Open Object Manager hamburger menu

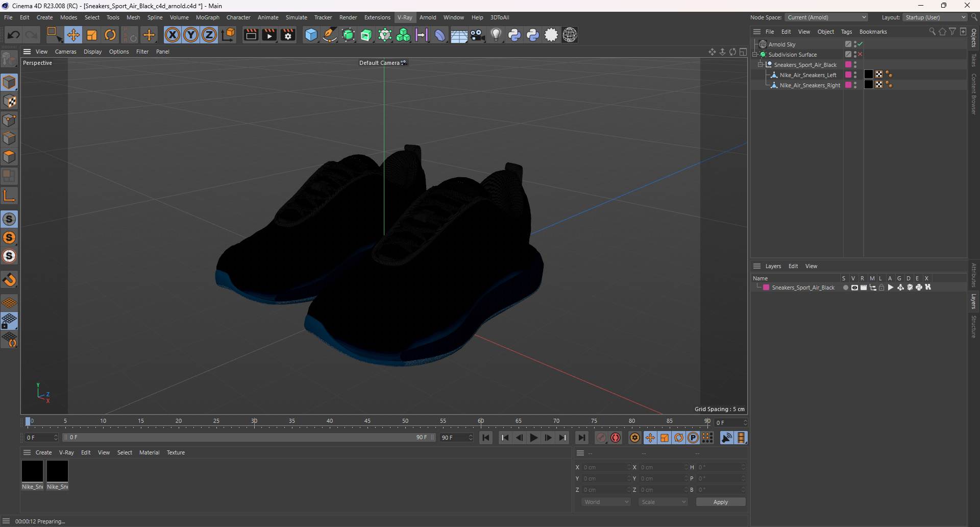(x=757, y=32)
